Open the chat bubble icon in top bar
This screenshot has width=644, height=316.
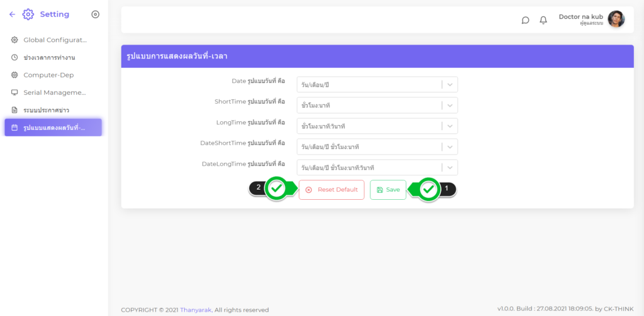tap(525, 20)
